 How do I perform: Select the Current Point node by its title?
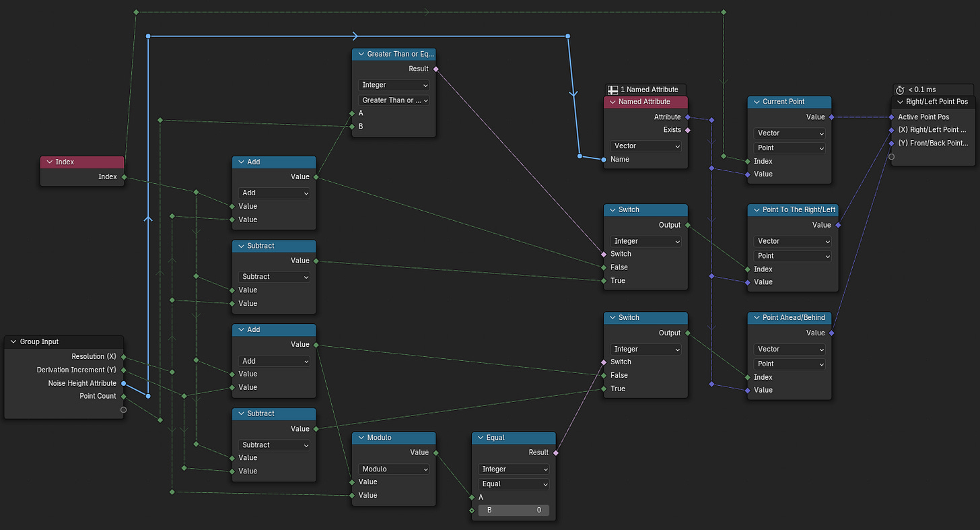pos(783,102)
